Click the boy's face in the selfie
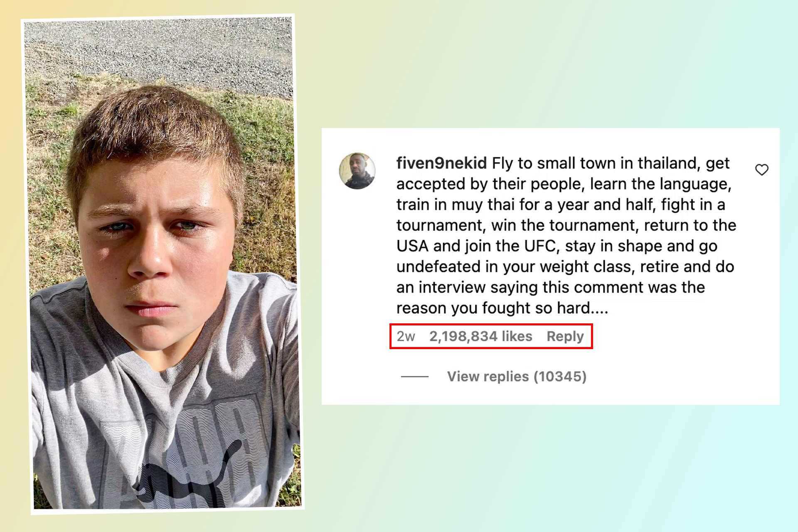 [154, 241]
